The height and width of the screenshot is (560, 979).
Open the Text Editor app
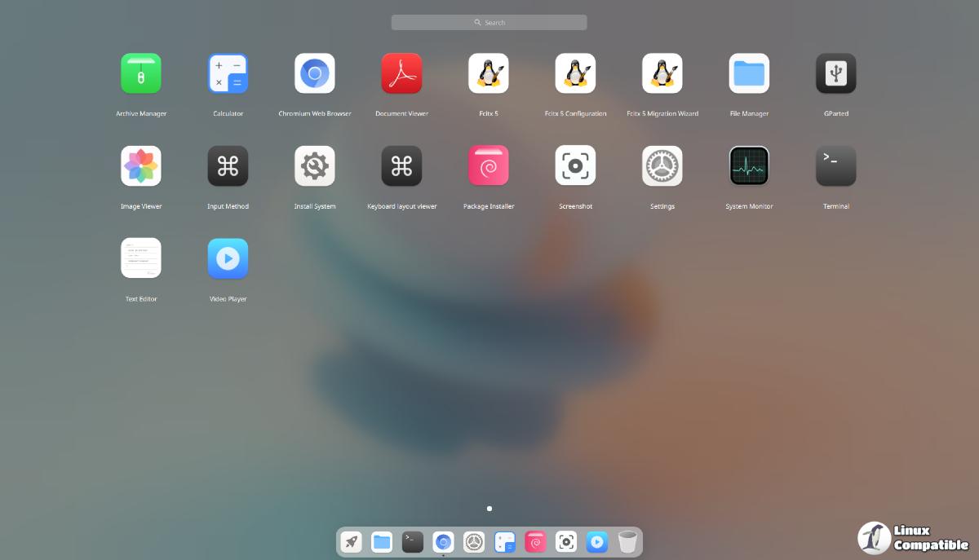[x=141, y=258]
